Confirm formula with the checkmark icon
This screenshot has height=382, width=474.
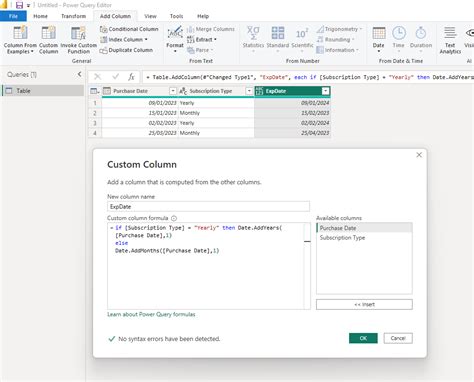(115, 77)
